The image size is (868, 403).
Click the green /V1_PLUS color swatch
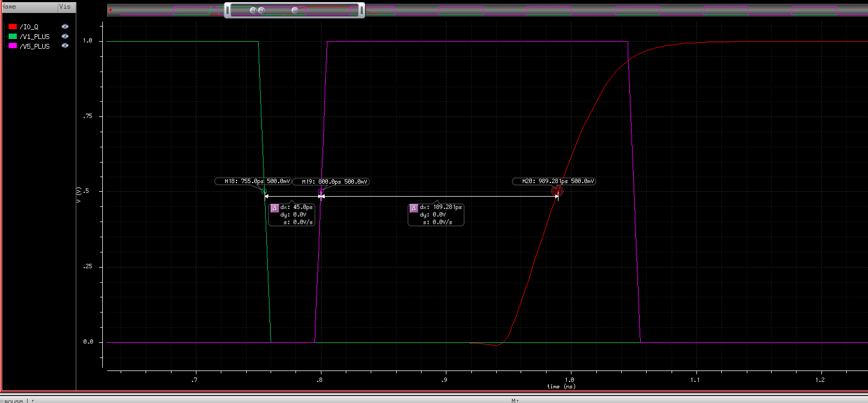pyautogui.click(x=13, y=36)
